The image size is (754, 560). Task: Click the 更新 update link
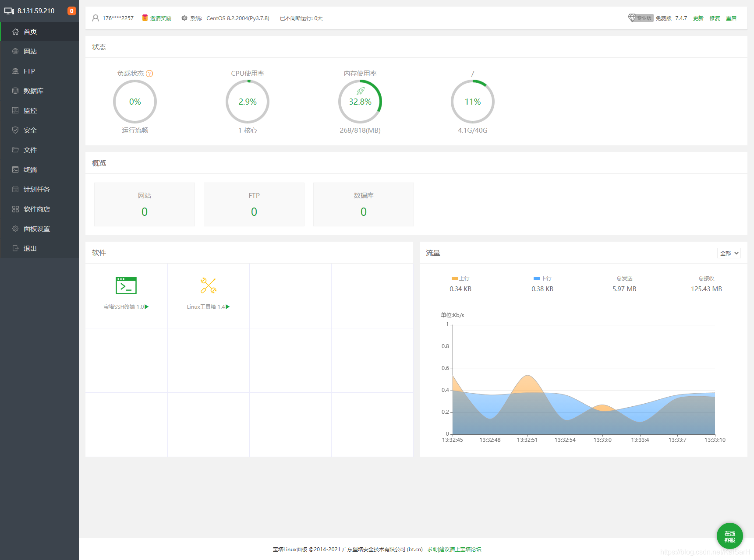698,18
